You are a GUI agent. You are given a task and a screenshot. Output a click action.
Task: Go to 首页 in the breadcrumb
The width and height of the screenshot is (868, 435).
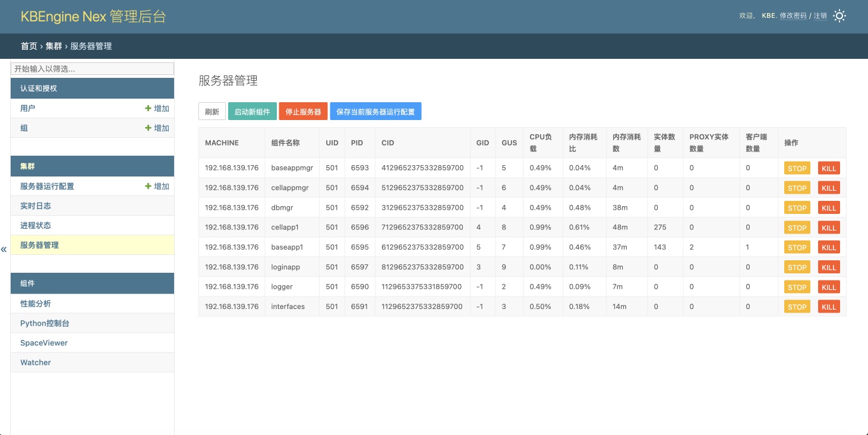tap(29, 46)
